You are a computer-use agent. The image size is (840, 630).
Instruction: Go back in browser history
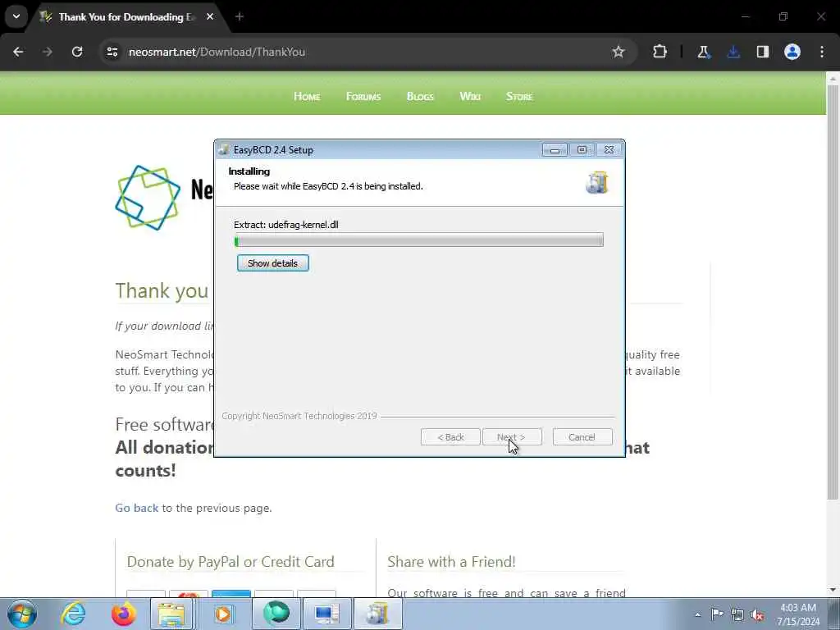pos(18,52)
